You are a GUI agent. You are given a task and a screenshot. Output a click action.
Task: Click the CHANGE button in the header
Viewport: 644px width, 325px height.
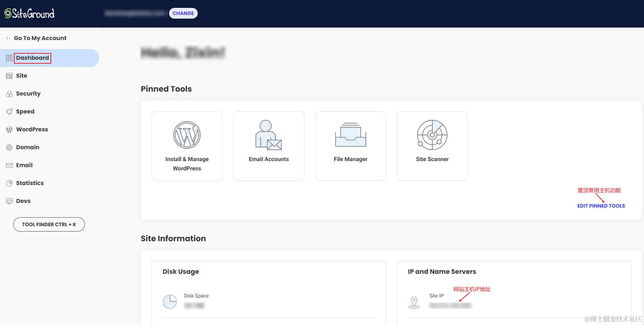pyautogui.click(x=183, y=13)
